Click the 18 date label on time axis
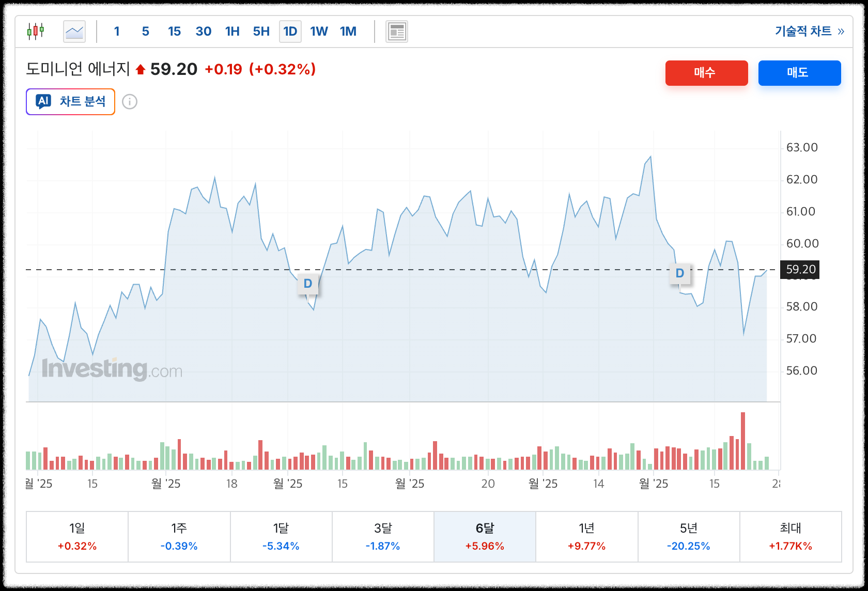This screenshot has height=591, width=868. tap(231, 484)
